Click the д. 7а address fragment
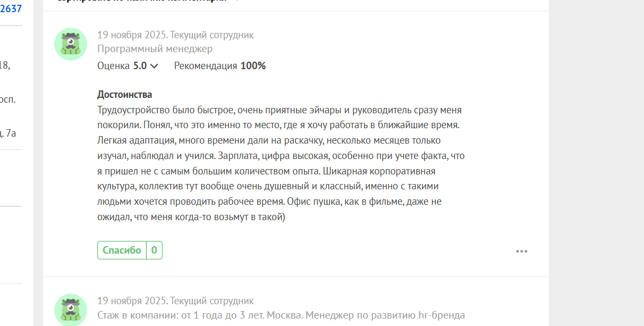644x326 pixels. click(x=8, y=133)
